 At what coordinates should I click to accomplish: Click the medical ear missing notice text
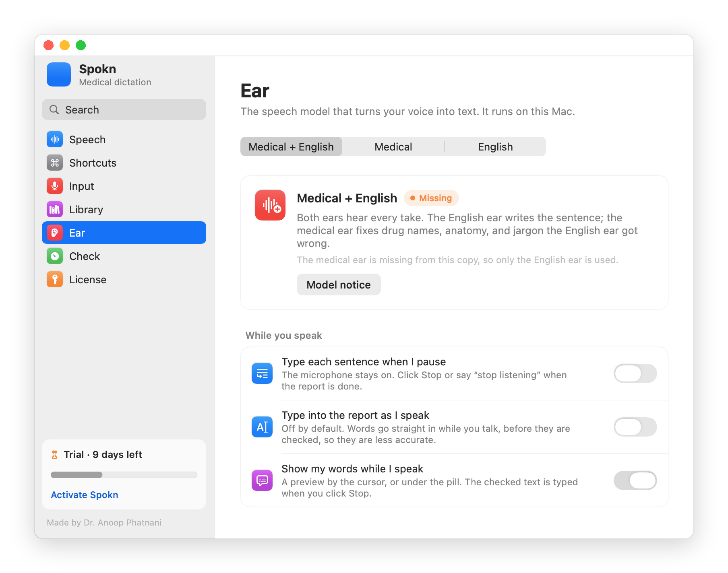[x=457, y=260]
